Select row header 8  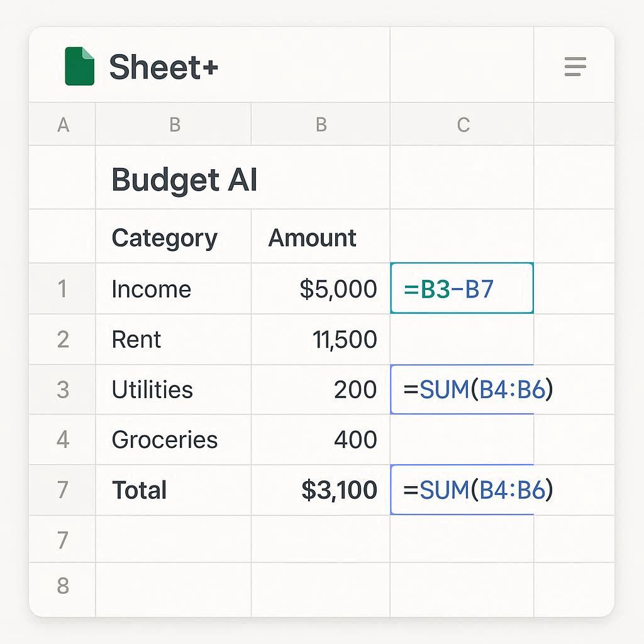[x=62, y=586]
